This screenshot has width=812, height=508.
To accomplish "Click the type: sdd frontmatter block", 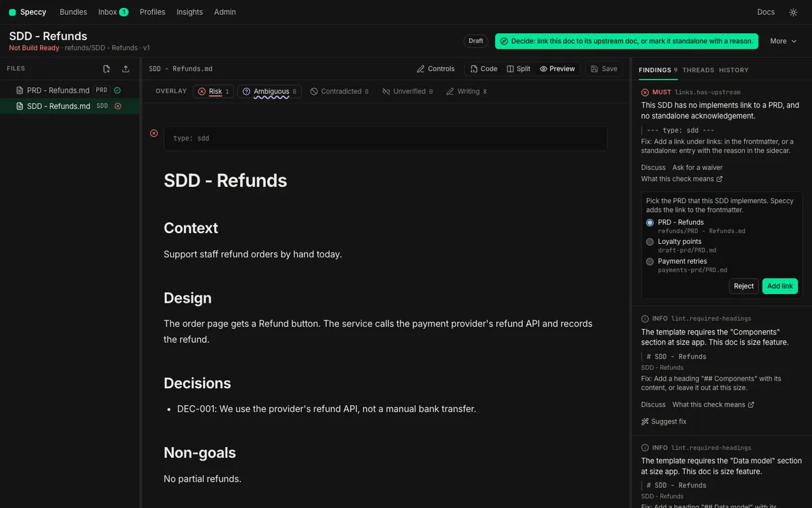I will point(386,138).
